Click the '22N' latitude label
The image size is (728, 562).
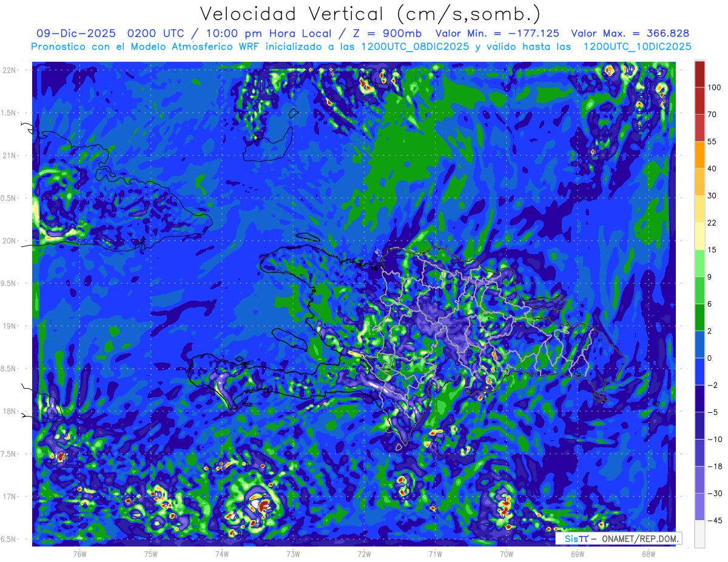(x=10, y=70)
